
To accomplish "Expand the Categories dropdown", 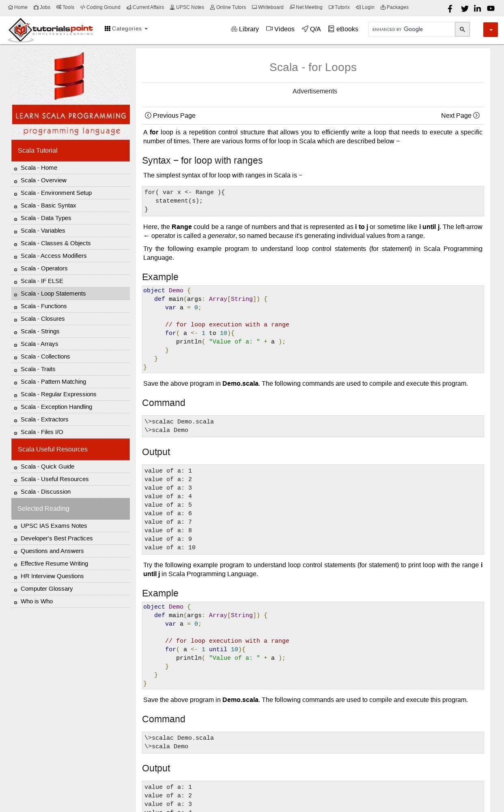I will [126, 28].
